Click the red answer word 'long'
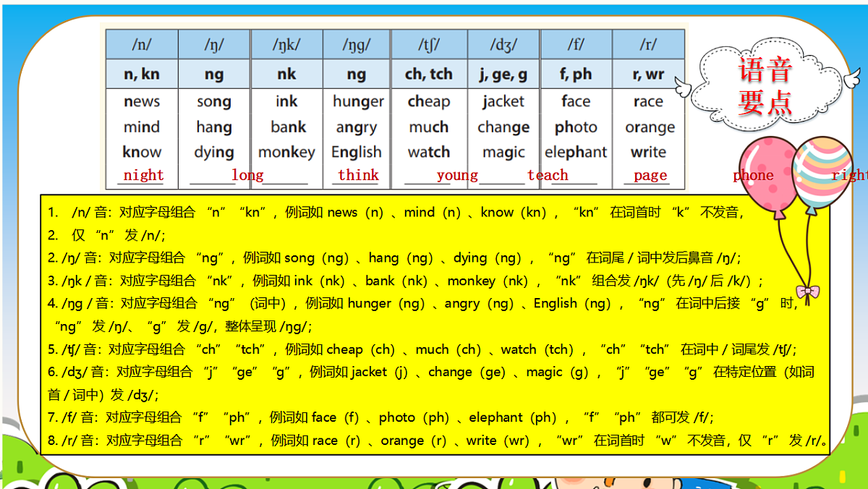868x489 pixels. 247,175
